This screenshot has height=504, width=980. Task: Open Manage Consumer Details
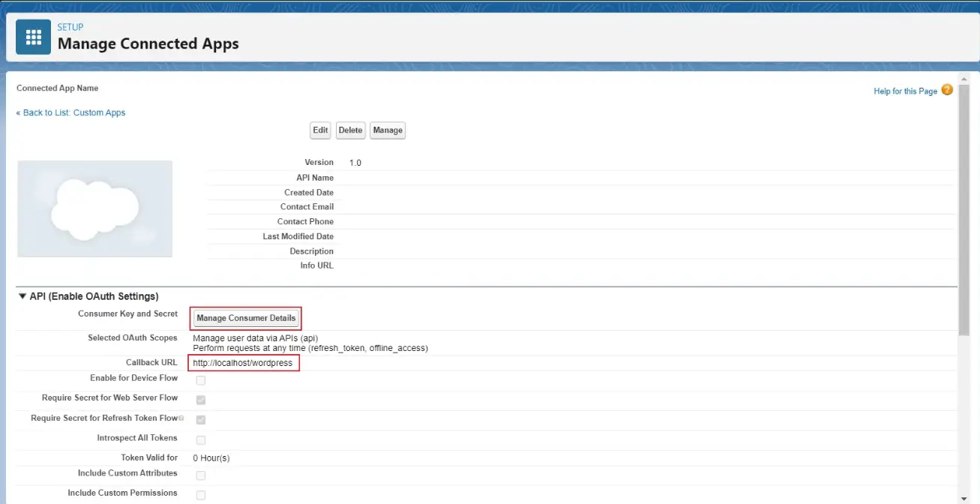point(246,318)
